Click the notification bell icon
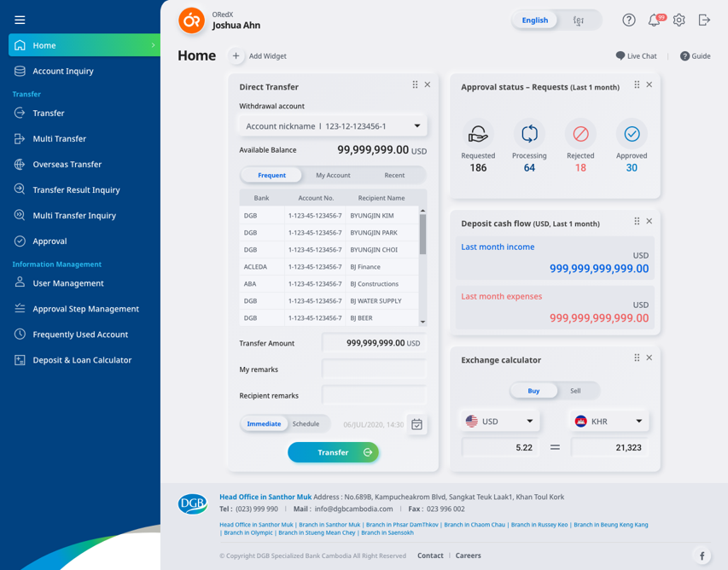728x570 pixels. 654,20
